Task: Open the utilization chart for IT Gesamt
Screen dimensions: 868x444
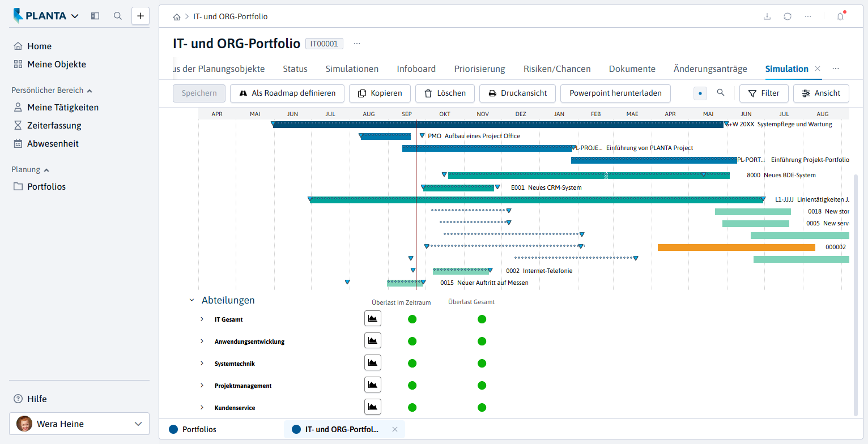Action: [373, 319]
